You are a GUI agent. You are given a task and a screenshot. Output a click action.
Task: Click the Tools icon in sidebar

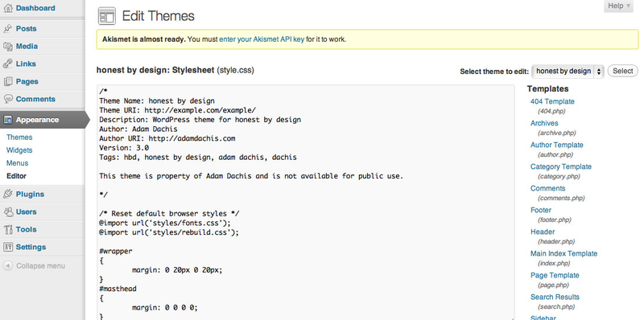tap(8, 230)
